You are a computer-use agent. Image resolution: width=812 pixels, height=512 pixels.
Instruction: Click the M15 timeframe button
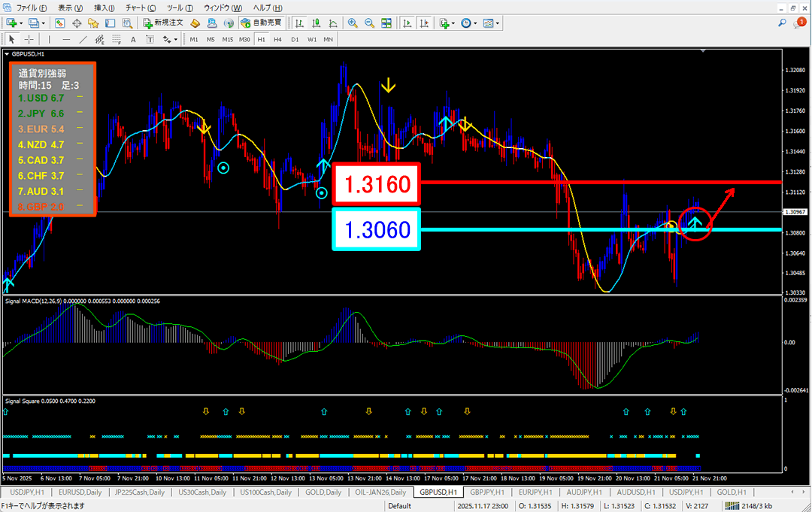pyautogui.click(x=227, y=39)
